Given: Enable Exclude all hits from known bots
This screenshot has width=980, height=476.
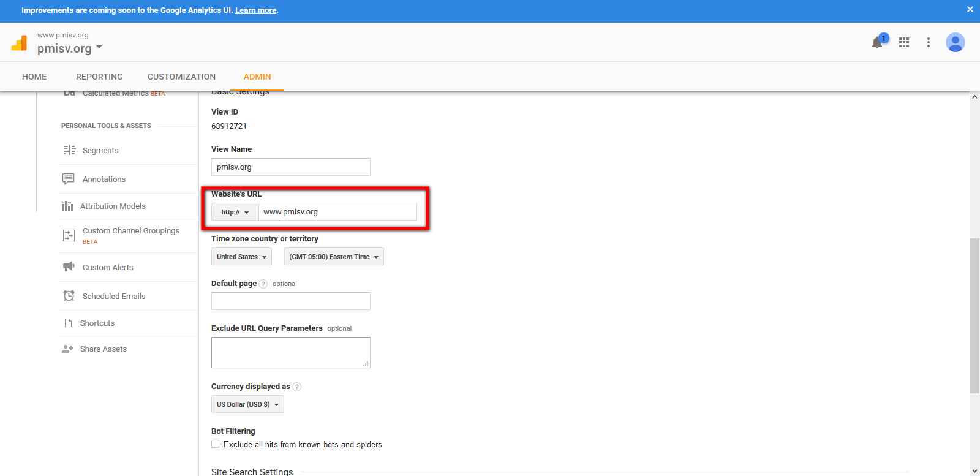Looking at the screenshot, I should point(216,444).
